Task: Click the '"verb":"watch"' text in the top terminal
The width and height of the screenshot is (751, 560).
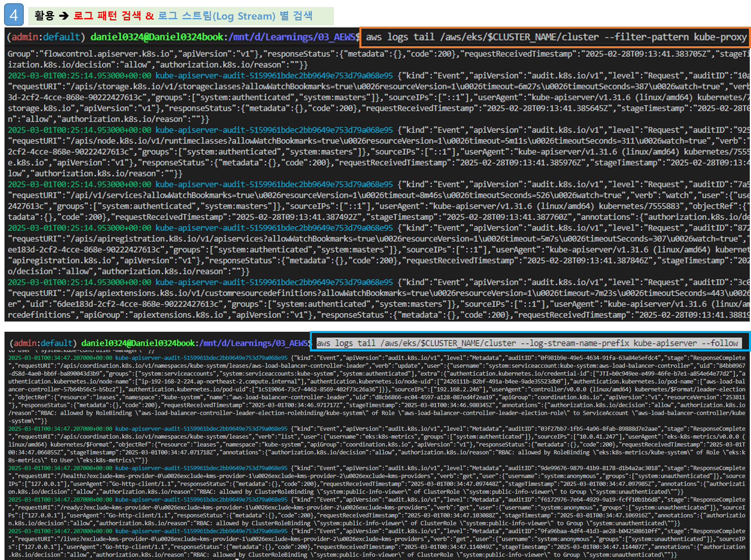Action: (661, 196)
